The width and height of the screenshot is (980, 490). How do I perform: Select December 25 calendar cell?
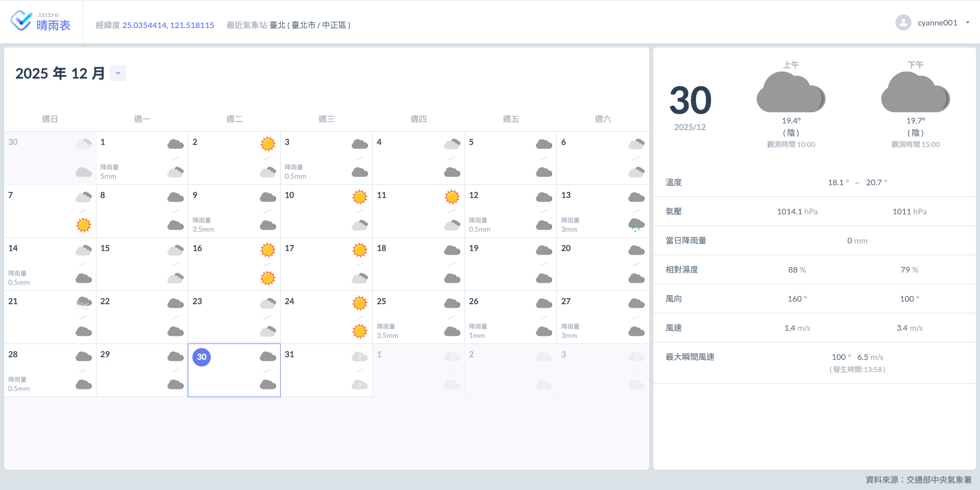(x=418, y=317)
